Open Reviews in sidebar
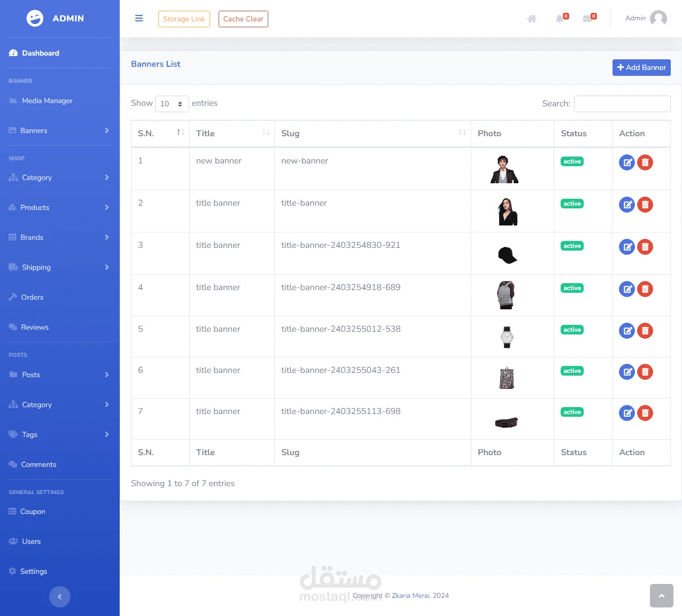 click(29, 327)
